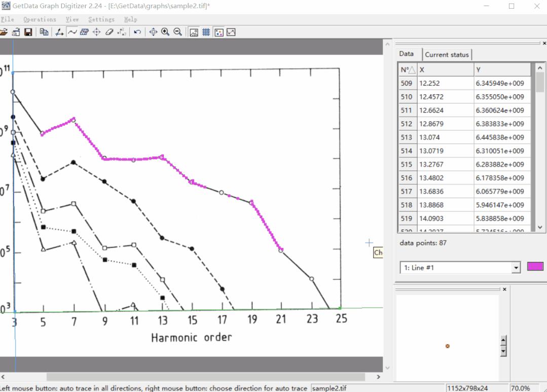This screenshot has width=547, height=392.
Task: Select the Eraser tool
Action: [x=109, y=32]
